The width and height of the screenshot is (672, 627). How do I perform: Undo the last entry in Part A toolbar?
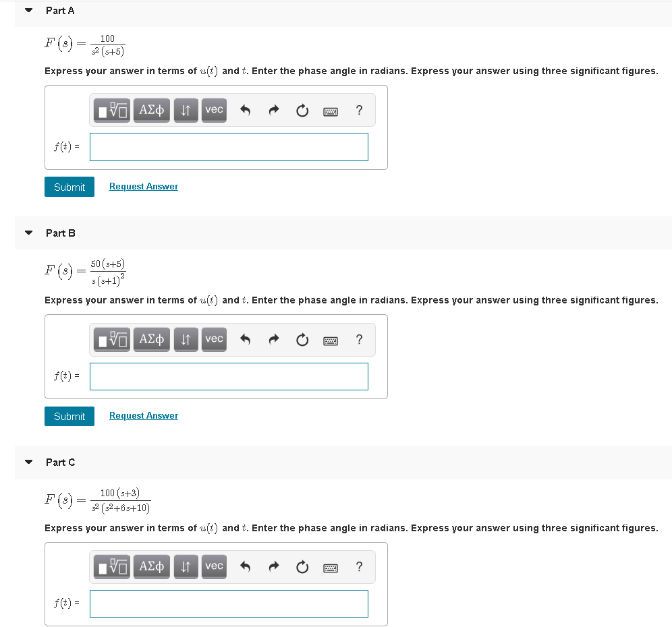click(x=245, y=110)
